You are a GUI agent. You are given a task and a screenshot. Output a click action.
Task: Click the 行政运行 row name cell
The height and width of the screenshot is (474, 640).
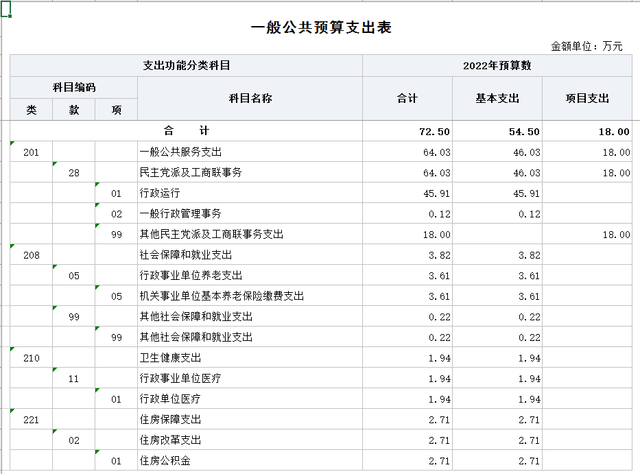point(250,193)
